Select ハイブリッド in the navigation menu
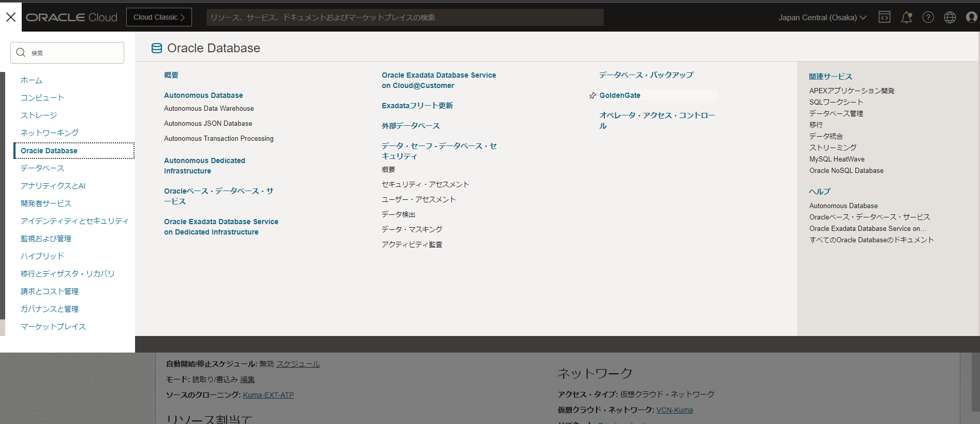980x424 pixels. [42, 256]
